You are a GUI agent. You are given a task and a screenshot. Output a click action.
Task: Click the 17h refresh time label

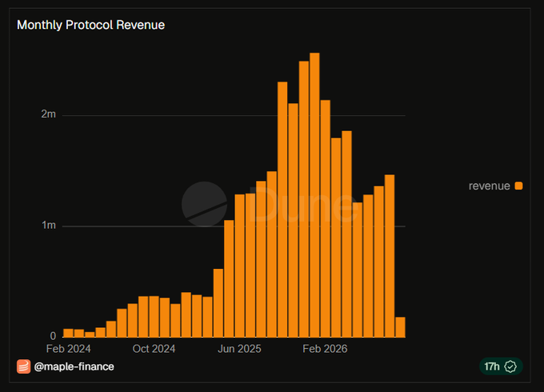[x=492, y=366]
